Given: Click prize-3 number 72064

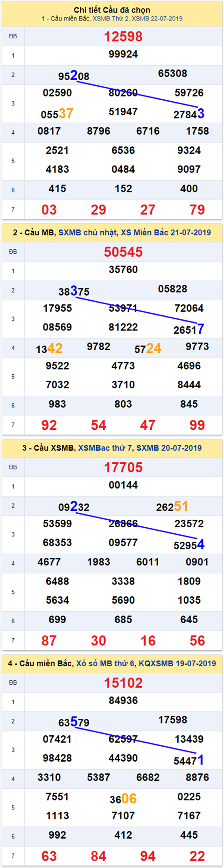Looking at the screenshot, I should [x=189, y=308].
